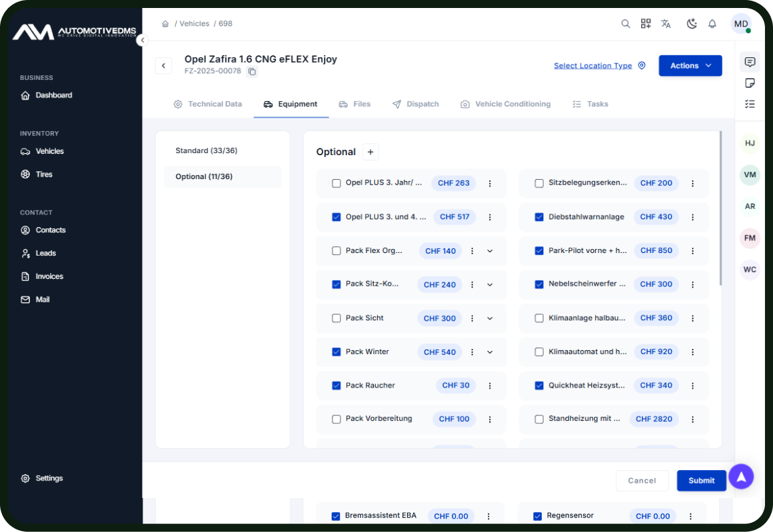Viewport: 773px width, 532px height.
Task: Copy vehicle ID FZ-2025-00078
Action: tap(252, 71)
